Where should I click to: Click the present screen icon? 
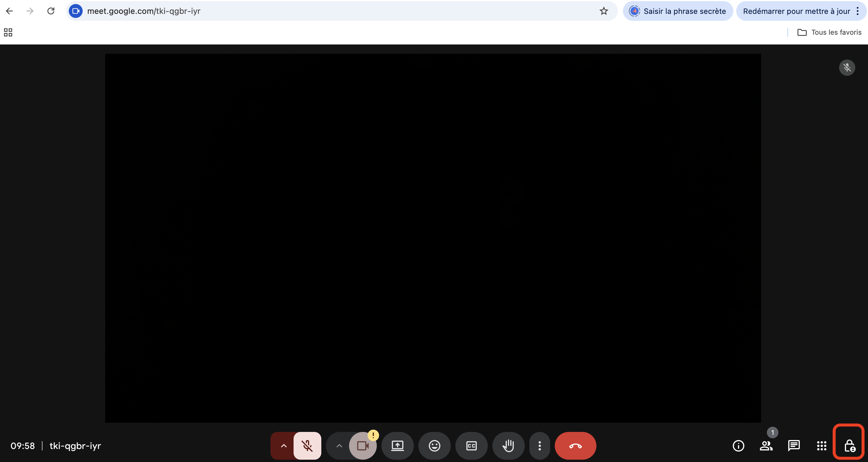point(397,446)
